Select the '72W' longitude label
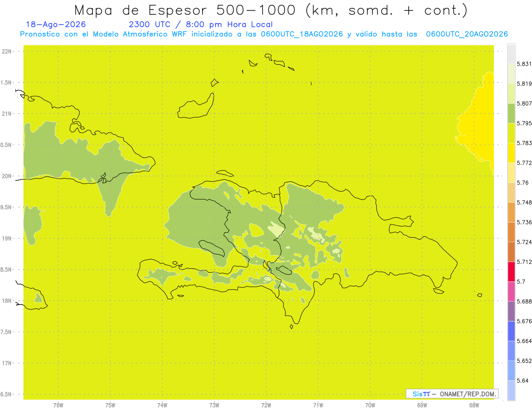This screenshot has height=411, width=532. point(266,405)
